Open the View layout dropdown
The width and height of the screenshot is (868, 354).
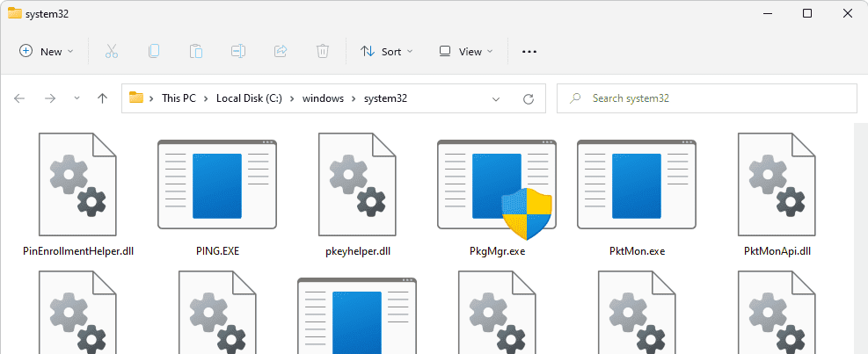click(x=465, y=52)
